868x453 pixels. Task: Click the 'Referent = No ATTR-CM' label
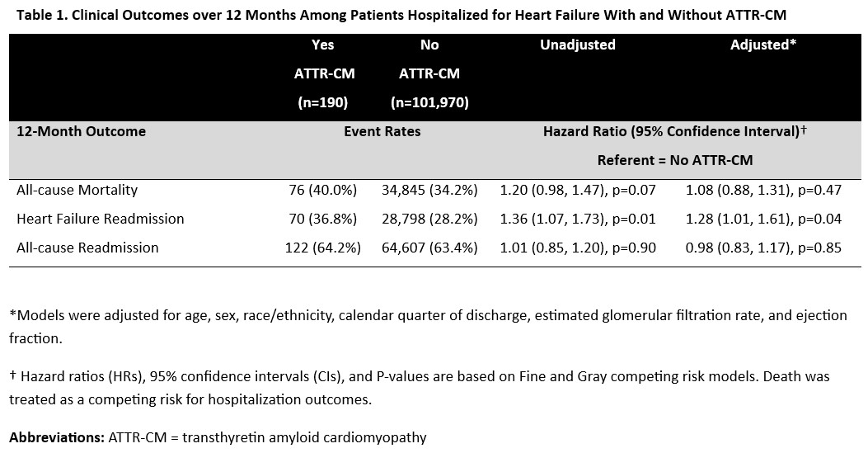point(674,159)
